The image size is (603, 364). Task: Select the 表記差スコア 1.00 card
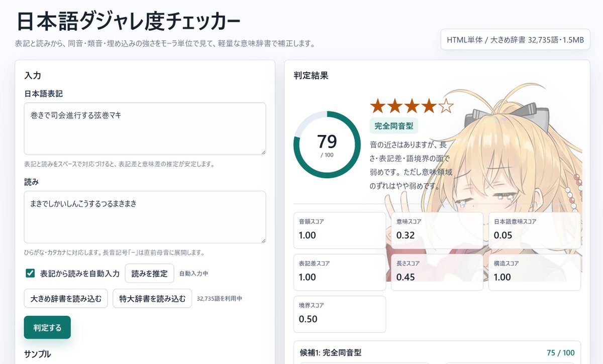(340, 272)
